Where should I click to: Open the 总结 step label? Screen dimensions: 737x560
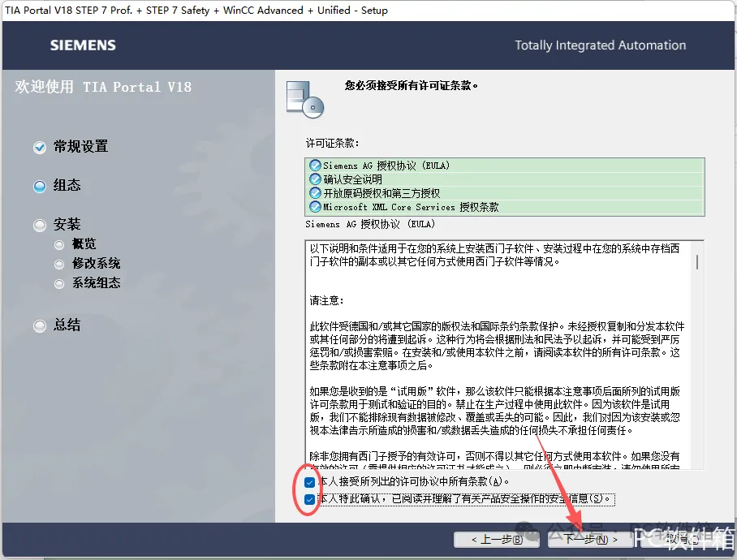coord(67,325)
